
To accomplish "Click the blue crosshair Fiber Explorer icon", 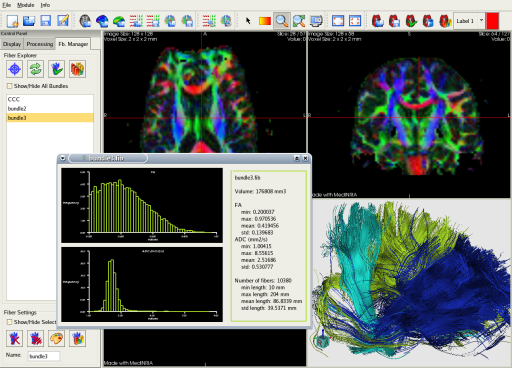I will [15, 69].
